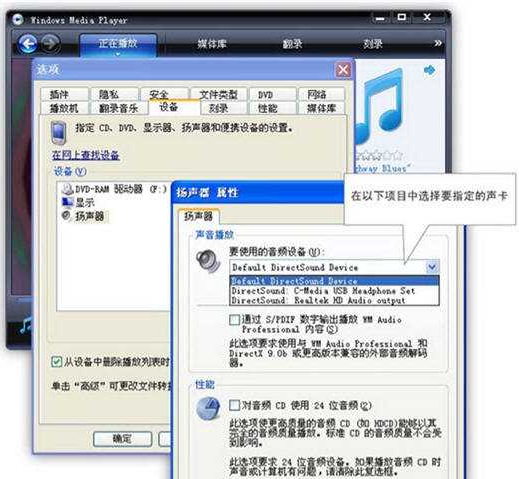Choose Default DirectSound Device from list
The height and width of the screenshot is (479, 522).
(334, 281)
